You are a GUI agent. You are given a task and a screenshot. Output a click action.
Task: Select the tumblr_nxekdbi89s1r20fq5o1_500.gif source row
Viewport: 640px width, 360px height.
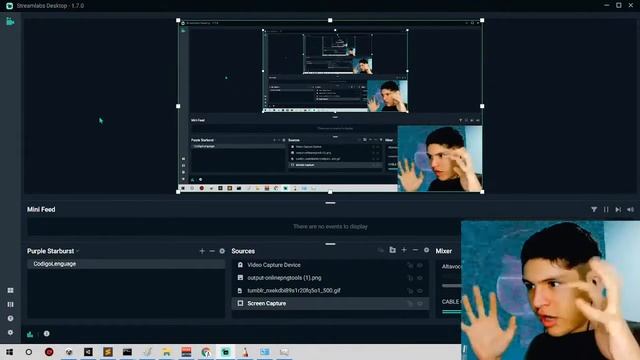(331, 291)
